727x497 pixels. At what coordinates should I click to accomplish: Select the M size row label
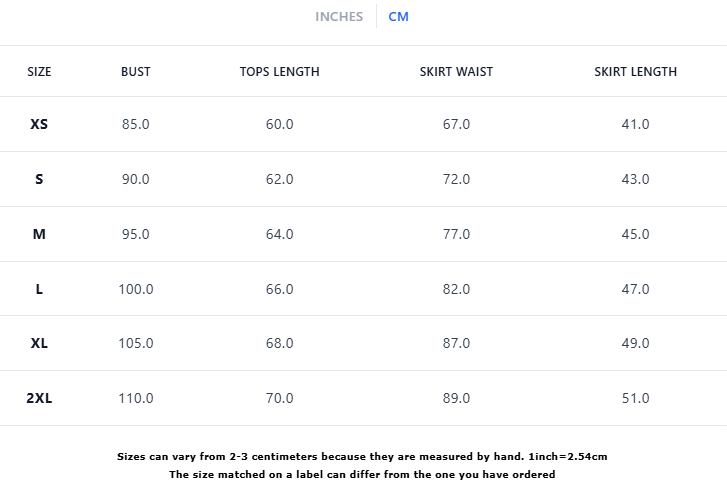click(39, 234)
